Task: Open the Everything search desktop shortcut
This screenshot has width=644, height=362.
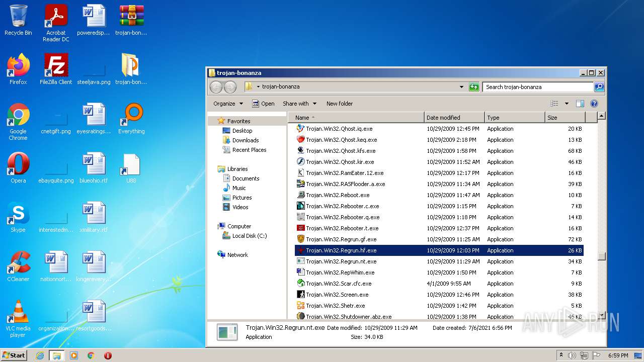Action: pos(131,119)
